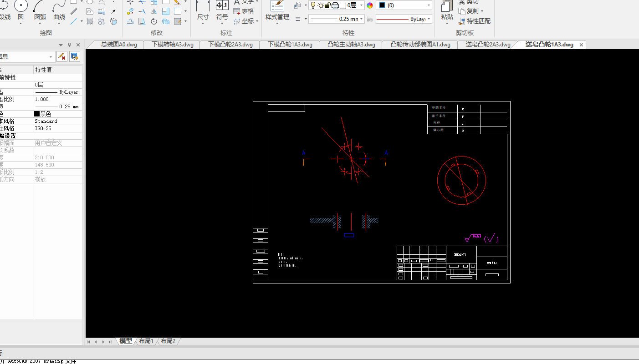The image size is (639, 364).
Task: Toggle the layer lock padlock icon
Action: [327, 5]
